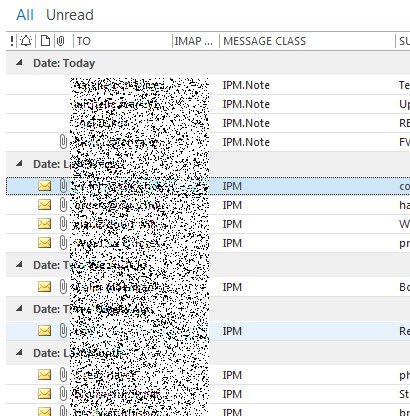Click the envelope icon in the 'St' row
Image resolution: width=410 pixels, height=416 pixels.
tap(44, 394)
